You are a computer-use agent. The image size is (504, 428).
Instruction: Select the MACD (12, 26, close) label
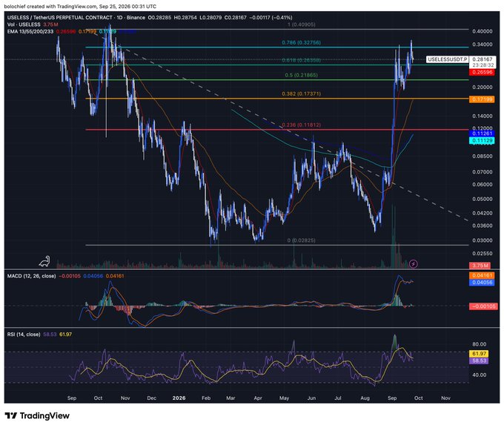point(31,276)
